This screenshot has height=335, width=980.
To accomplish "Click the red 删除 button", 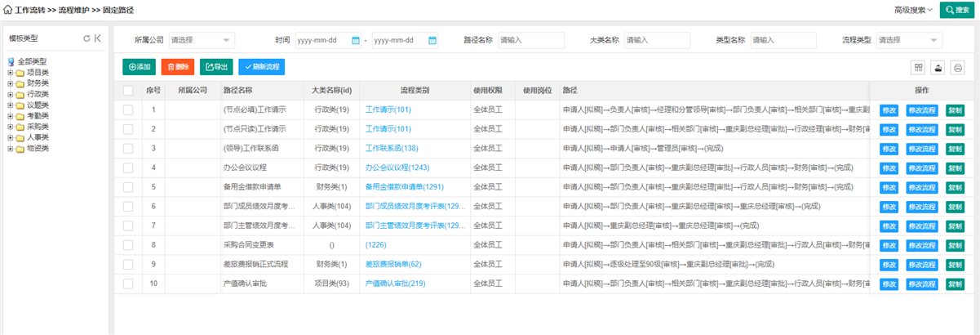I will (178, 67).
